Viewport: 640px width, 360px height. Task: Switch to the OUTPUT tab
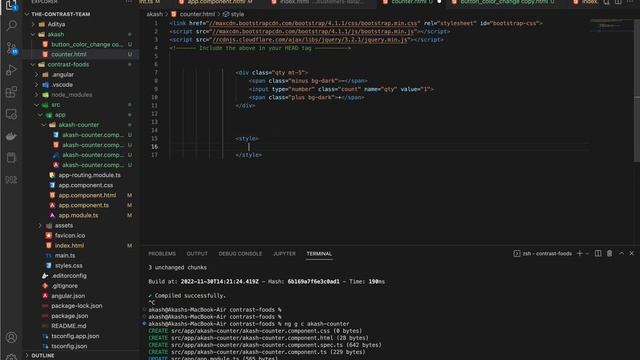pos(197,254)
